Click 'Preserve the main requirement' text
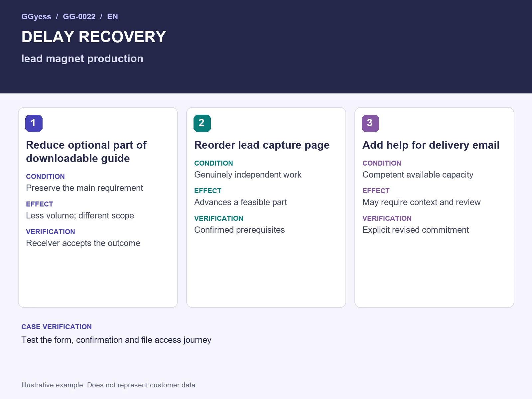The width and height of the screenshot is (532, 399). [x=84, y=188]
